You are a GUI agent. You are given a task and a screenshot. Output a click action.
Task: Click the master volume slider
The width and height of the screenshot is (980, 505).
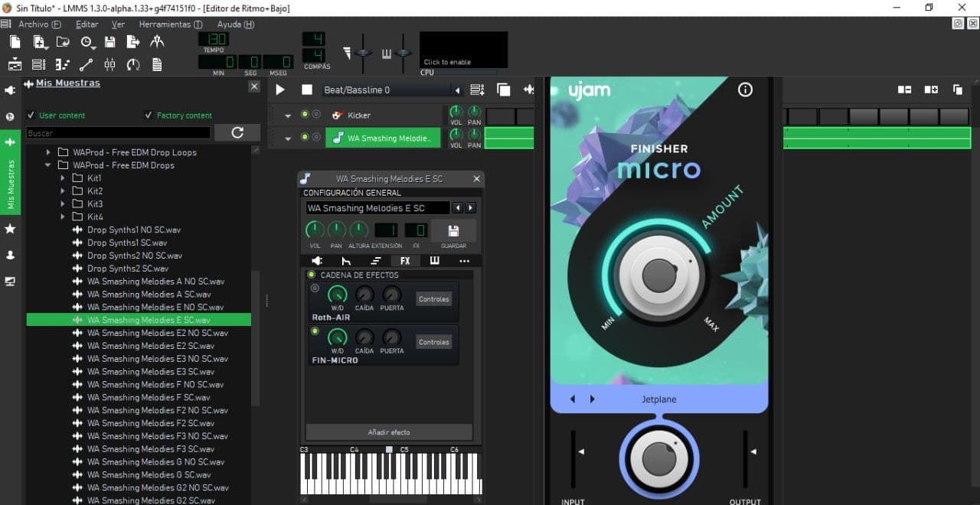pos(363,53)
